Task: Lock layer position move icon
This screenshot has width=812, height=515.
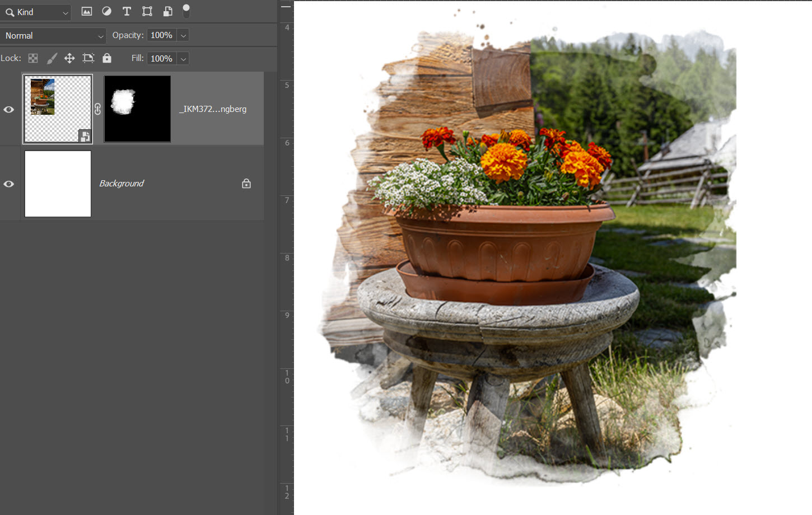Action: [69, 58]
